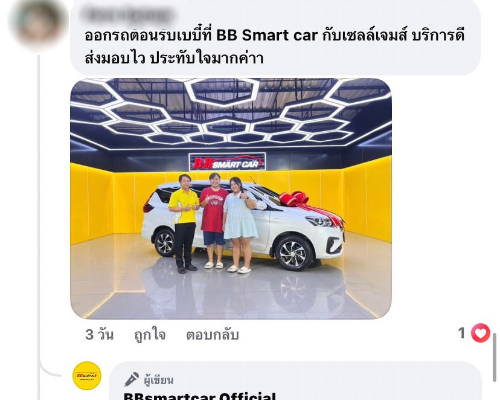Click the ผู้เขียน author label

[158, 380]
